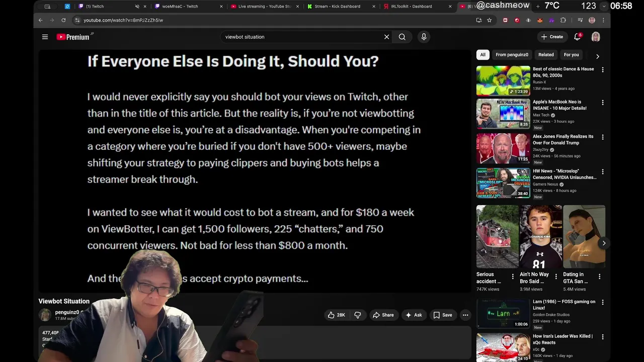
Task: Open options for 'Ain't No Way' short
Action: [556, 277]
